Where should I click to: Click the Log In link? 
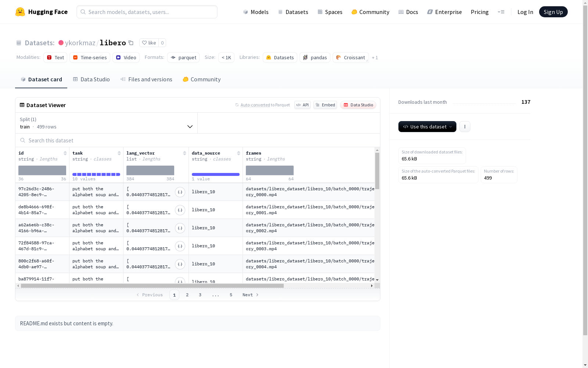[525, 12]
